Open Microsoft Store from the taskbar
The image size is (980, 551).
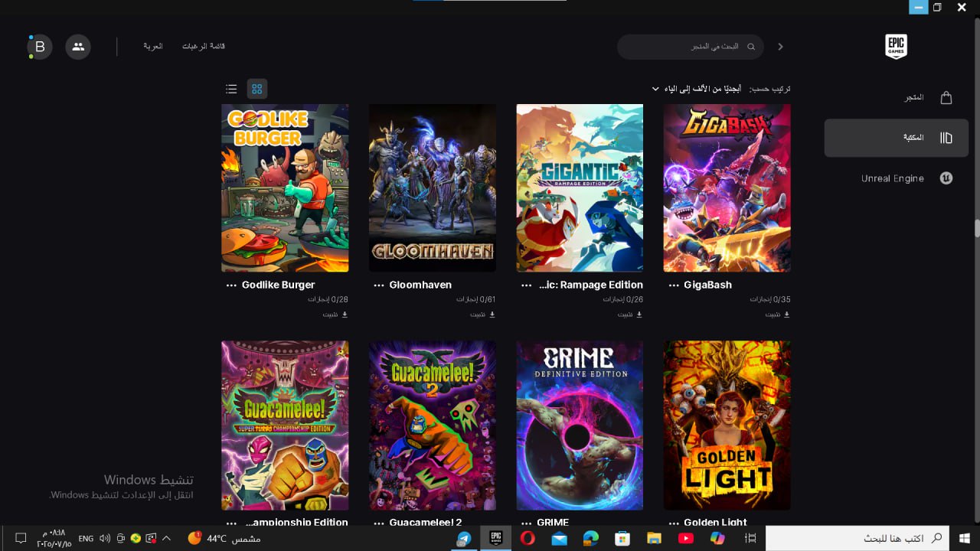point(622,538)
